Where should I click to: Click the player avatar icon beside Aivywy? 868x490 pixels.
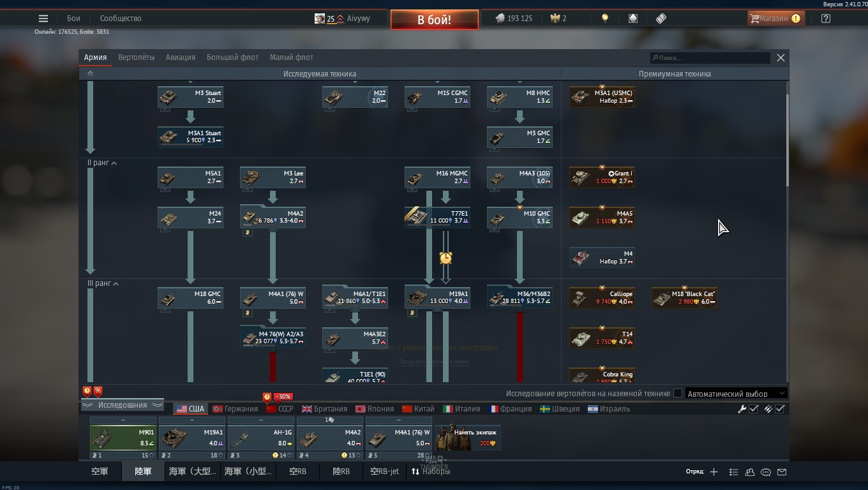click(x=320, y=19)
